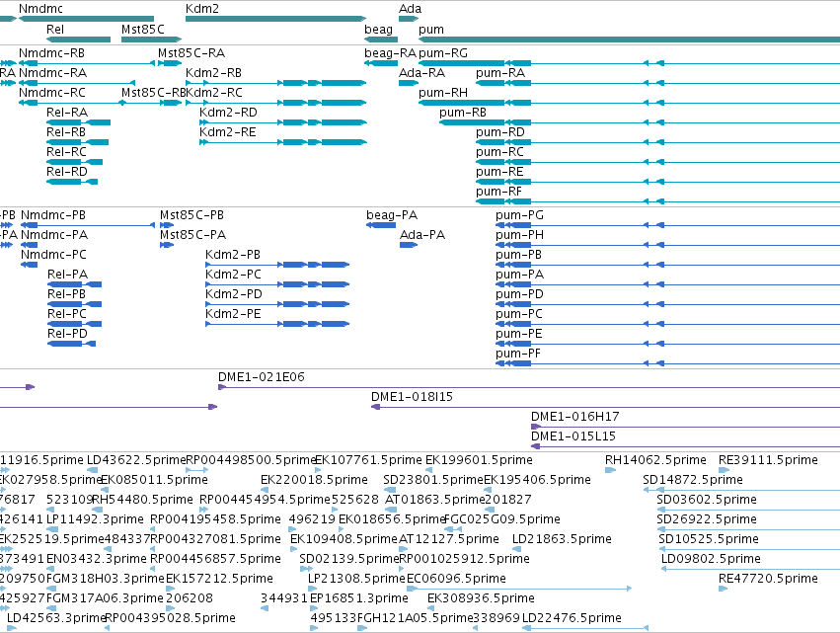
Task: Select transcript Kdm2-RE
Action: 283,142
